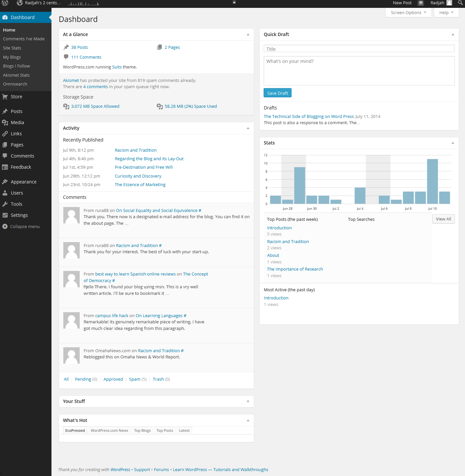Open the Tools wrench icon in sidebar
Screen dimensions: 465x476
click(5, 204)
